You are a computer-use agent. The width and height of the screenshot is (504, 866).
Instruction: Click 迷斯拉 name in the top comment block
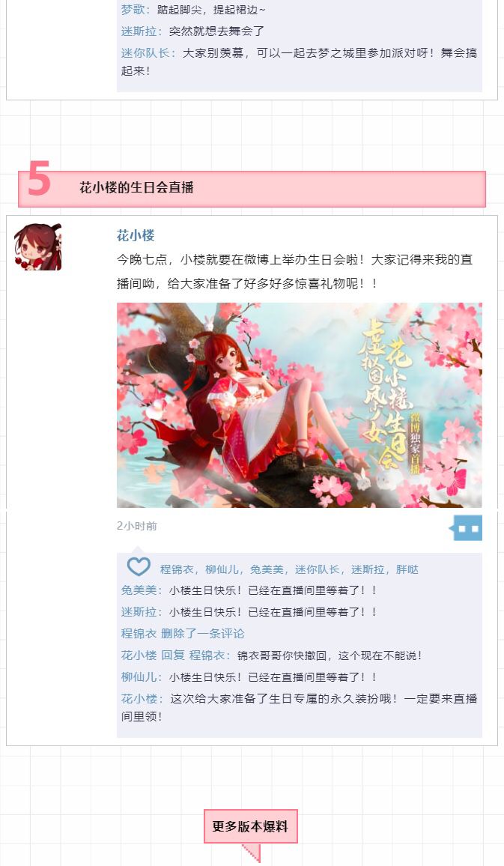click(139, 31)
